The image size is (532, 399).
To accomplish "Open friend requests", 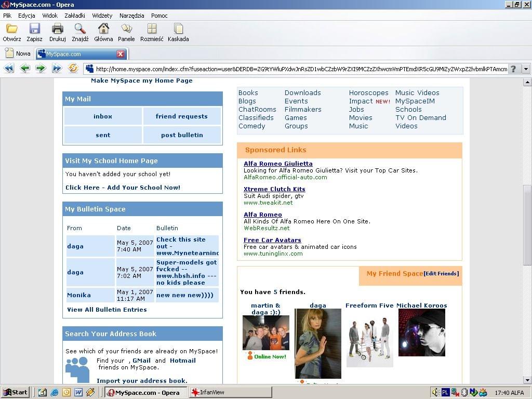I will click(181, 116).
